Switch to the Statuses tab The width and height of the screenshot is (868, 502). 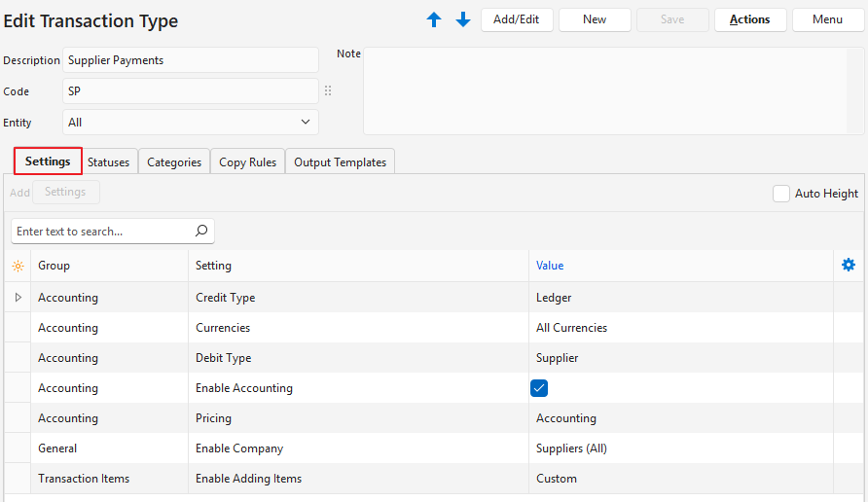coord(108,162)
